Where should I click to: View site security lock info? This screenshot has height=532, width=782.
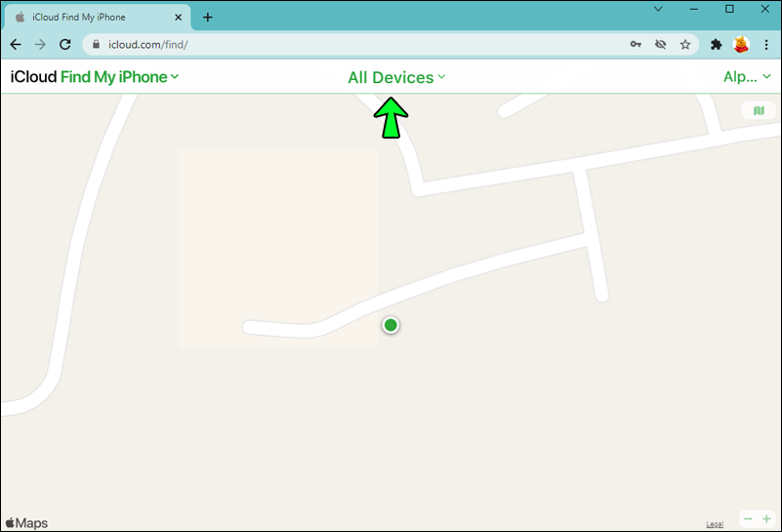coord(97,44)
